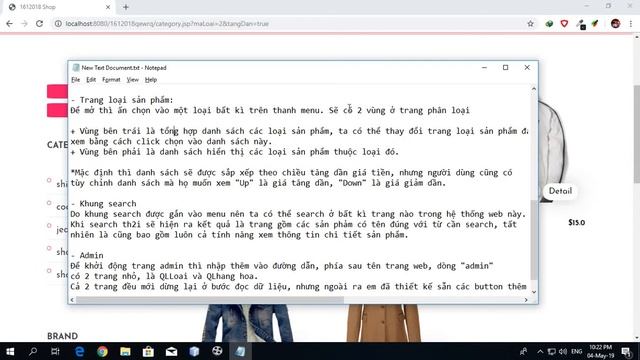Maximize the Notepad window

[505, 67]
